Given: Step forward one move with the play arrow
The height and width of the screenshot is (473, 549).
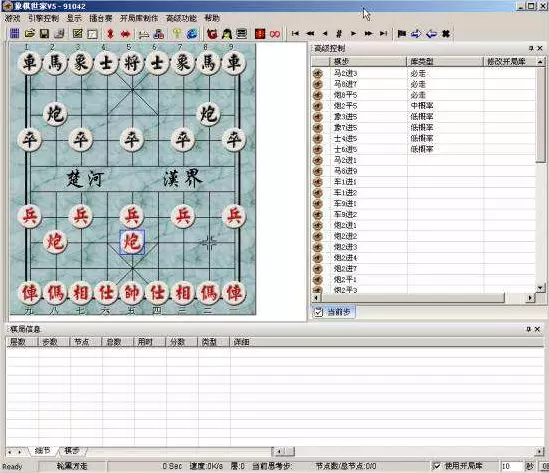Looking at the screenshot, I should tap(354, 34).
